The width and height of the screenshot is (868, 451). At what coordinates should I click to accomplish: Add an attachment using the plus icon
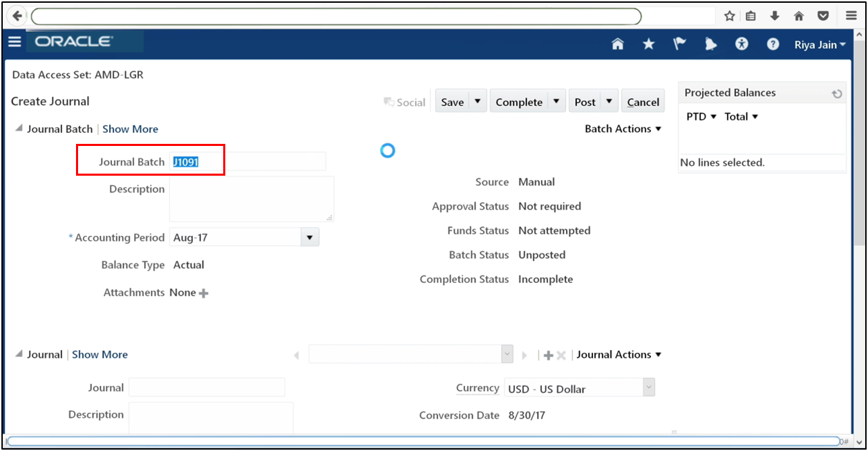[202, 293]
